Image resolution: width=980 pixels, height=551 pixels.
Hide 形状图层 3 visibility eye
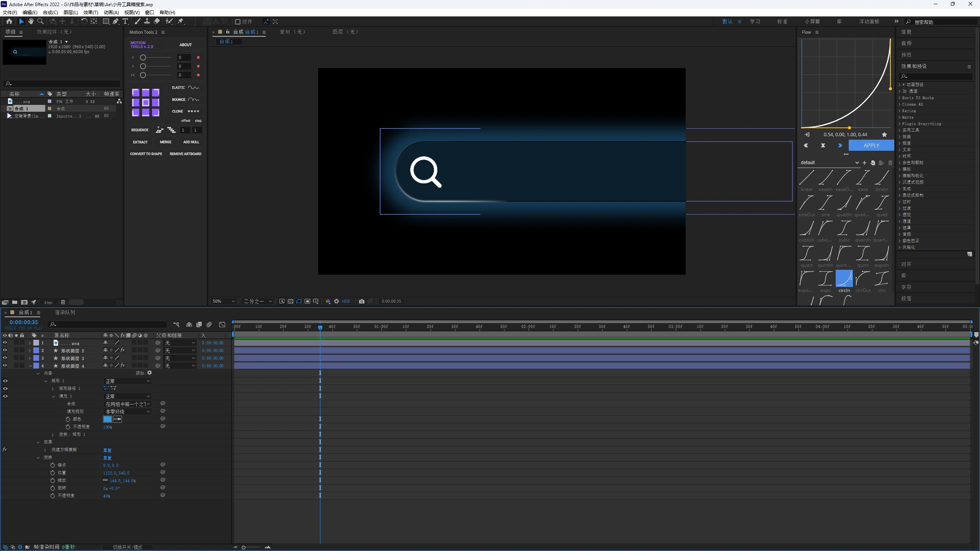[5, 358]
